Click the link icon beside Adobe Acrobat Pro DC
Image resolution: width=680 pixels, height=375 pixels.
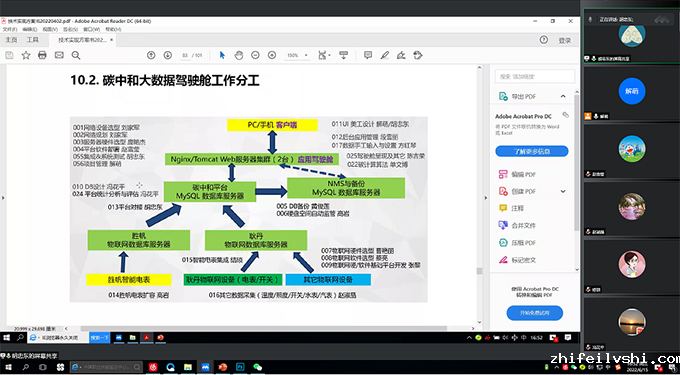(565, 115)
